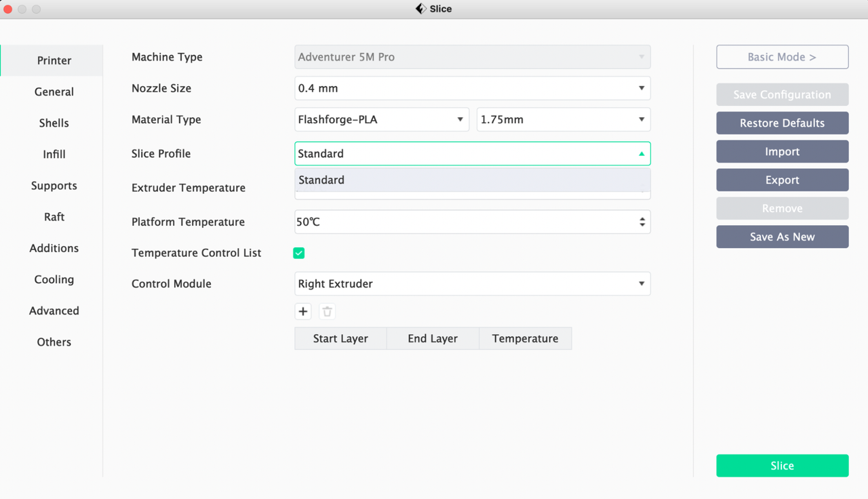The height and width of the screenshot is (499, 868).
Task: Open the Control Module dropdown
Action: tap(473, 283)
